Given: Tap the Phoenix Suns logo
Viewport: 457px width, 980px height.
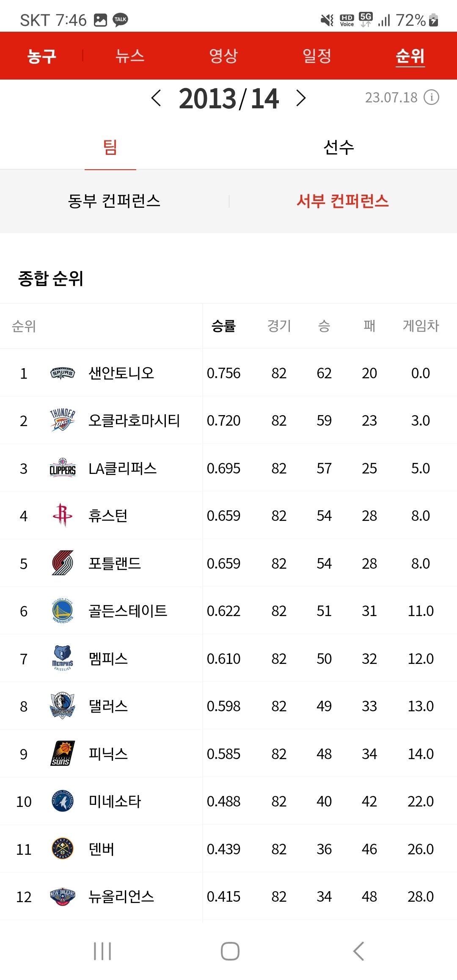Looking at the screenshot, I should pos(63,754).
